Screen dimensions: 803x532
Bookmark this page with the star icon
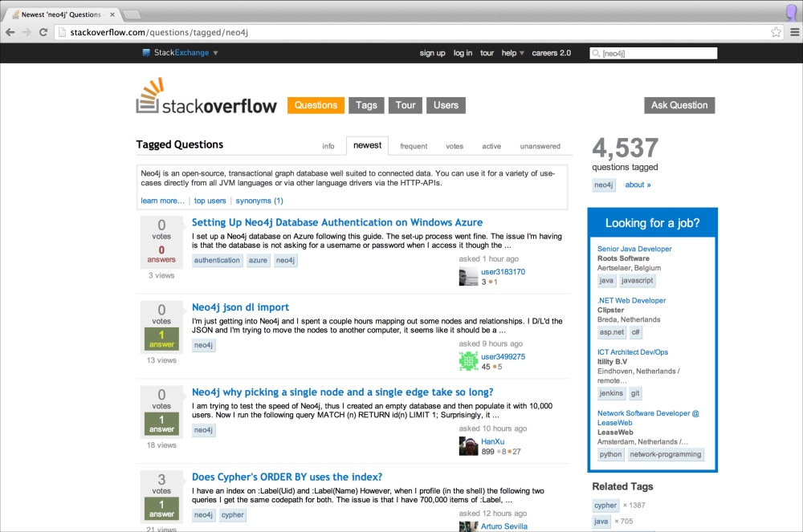pos(776,32)
